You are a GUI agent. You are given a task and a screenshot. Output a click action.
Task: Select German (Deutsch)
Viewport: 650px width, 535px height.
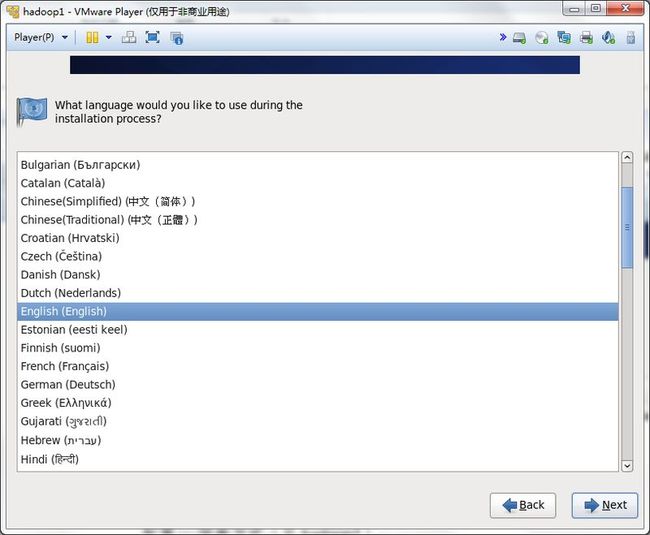(318, 385)
